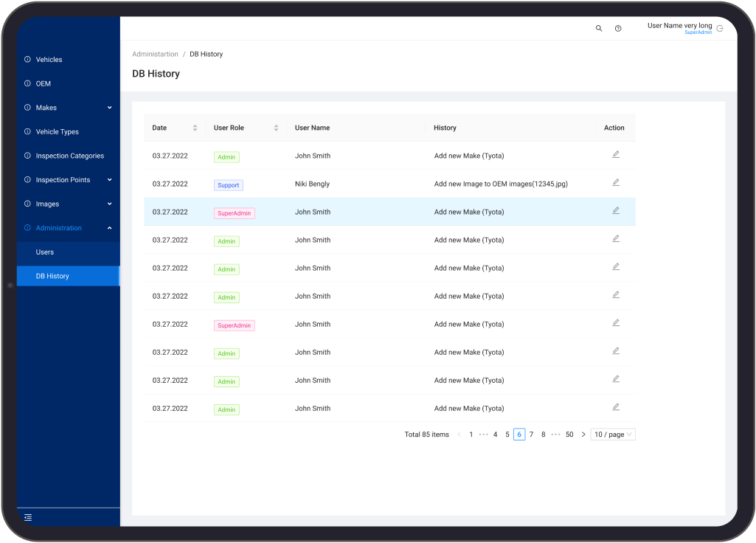This screenshot has width=756, height=543.
Task: Click next page arrow in pagination
Action: click(x=583, y=435)
